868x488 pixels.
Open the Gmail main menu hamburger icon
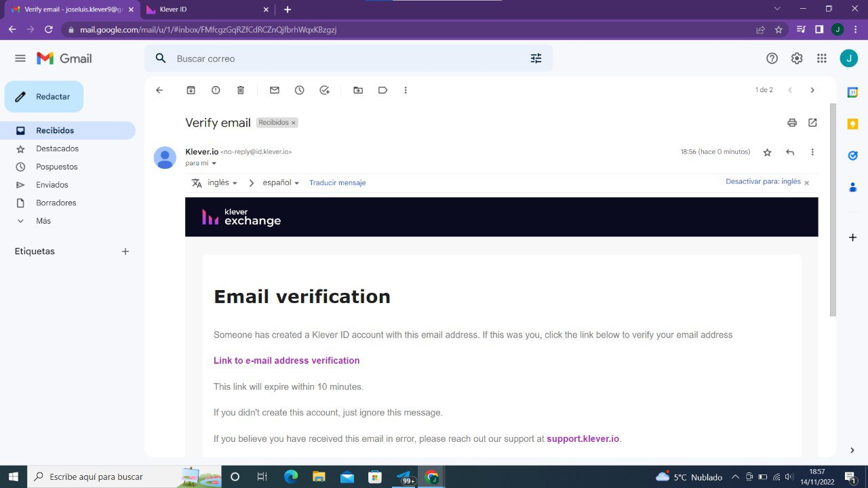tap(20, 58)
